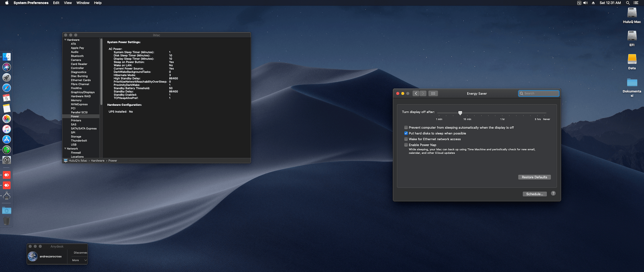This screenshot has width=644, height=272.
Task: Open the Trash in the Dock
Action: 7,221
